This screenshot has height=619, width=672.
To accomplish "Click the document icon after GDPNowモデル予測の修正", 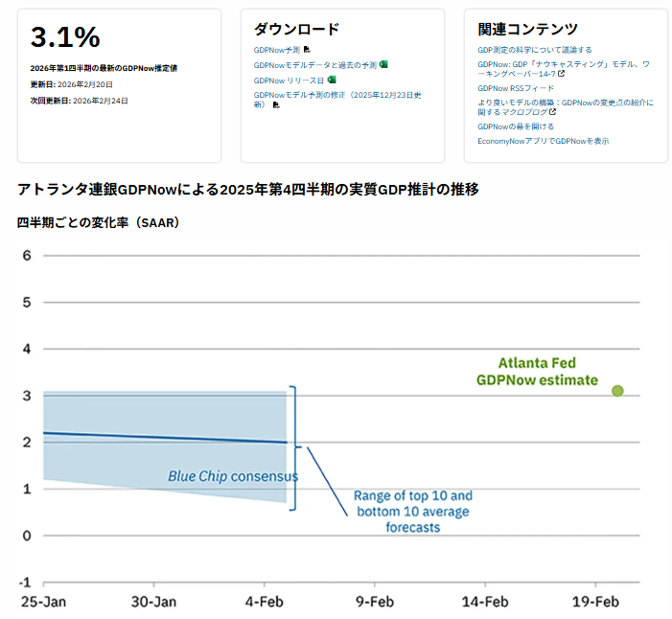I will [276, 104].
